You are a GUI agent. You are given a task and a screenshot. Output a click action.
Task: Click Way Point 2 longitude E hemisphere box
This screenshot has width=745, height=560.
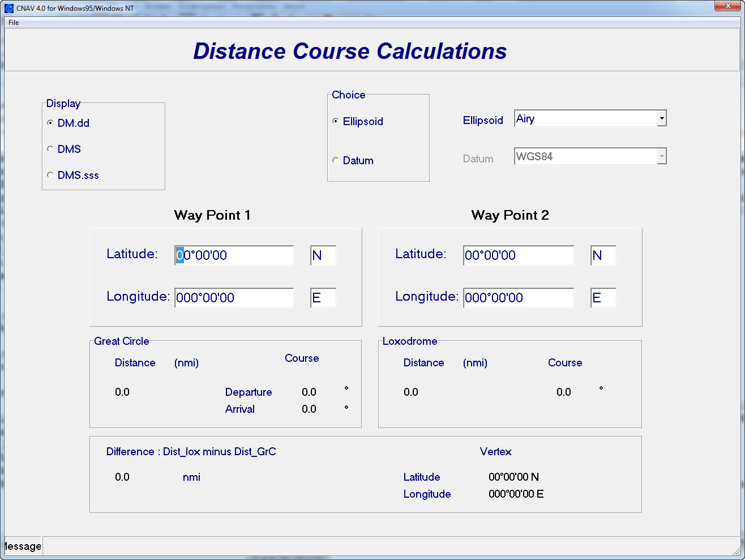(603, 298)
